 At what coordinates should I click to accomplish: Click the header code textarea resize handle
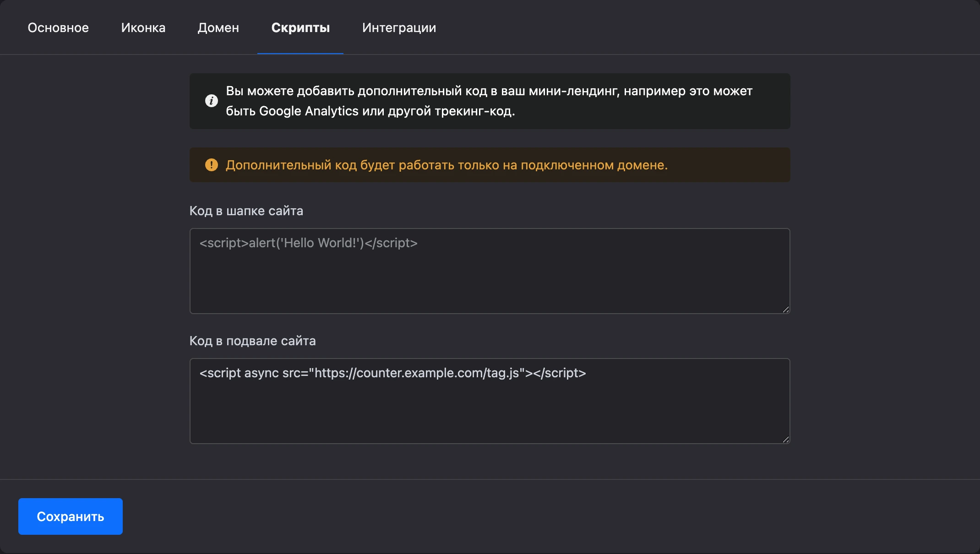point(786,310)
